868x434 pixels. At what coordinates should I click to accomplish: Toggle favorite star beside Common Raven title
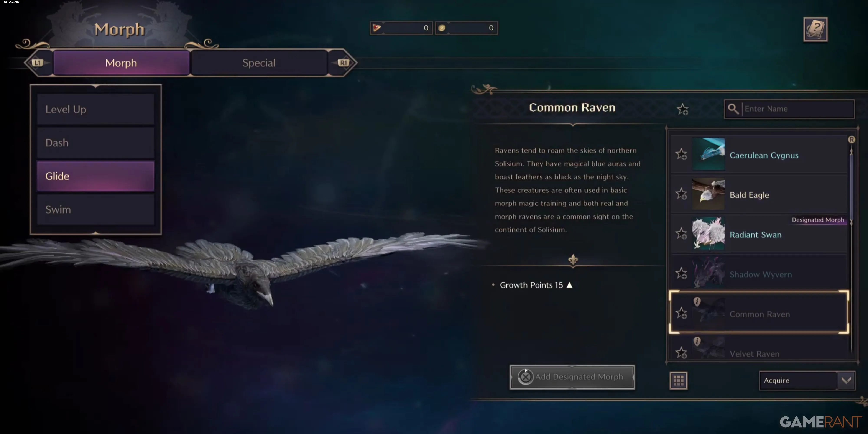pos(683,109)
